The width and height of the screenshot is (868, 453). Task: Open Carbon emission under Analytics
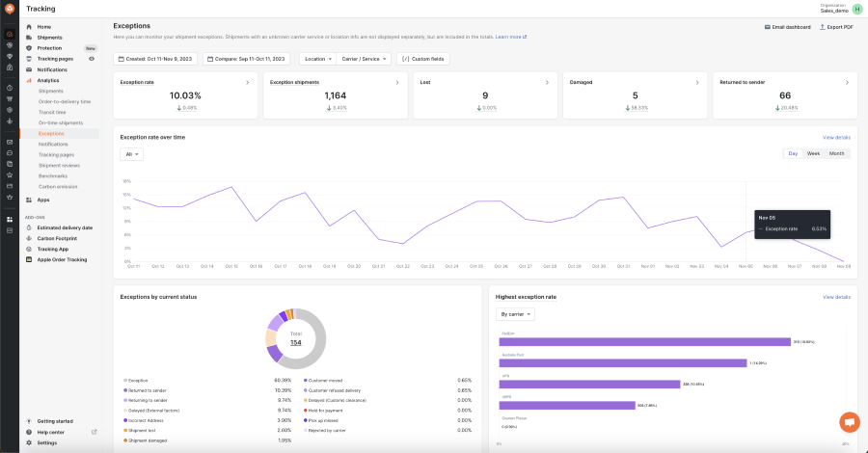pyautogui.click(x=58, y=186)
